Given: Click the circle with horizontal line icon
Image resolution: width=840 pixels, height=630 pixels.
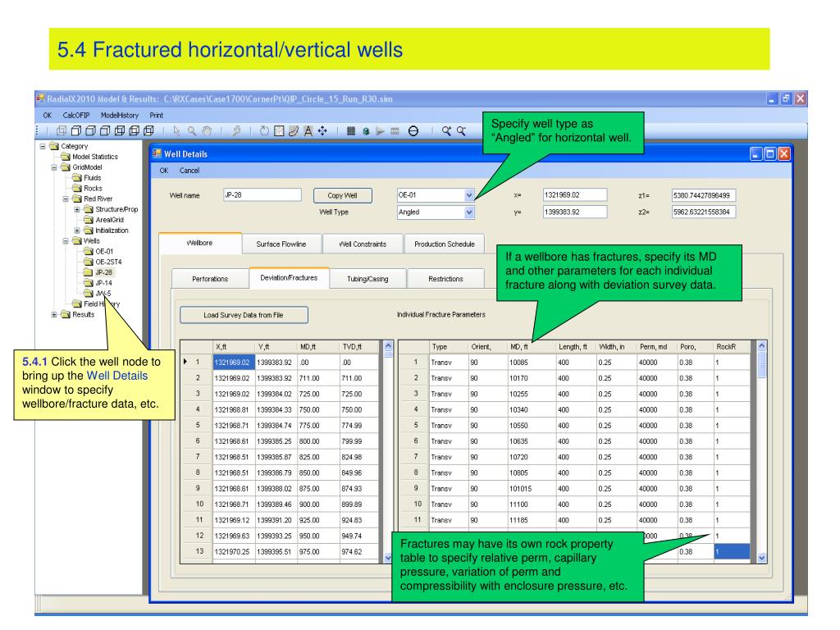Looking at the screenshot, I should pos(413,130).
